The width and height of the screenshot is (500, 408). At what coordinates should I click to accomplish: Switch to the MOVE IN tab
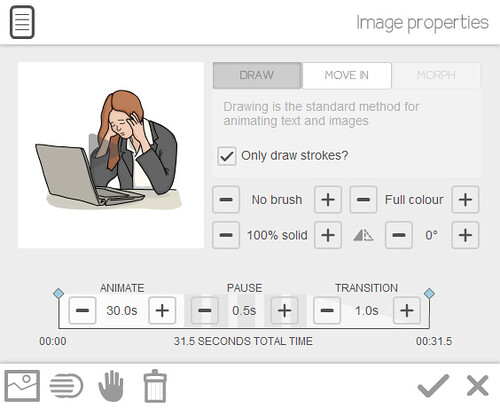(347, 75)
